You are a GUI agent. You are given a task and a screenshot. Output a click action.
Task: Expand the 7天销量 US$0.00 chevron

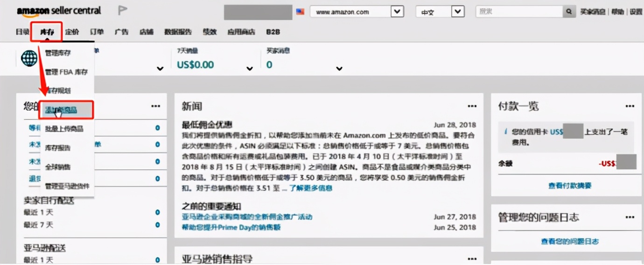tap(250, 69)
